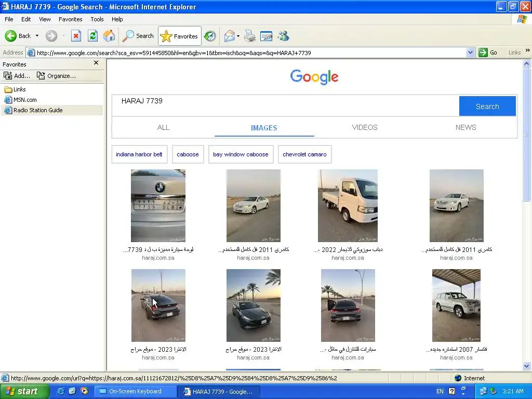Click the chevrolet camaro suggestion
Viewport: 532px width, 399px height.
point(304,154)
